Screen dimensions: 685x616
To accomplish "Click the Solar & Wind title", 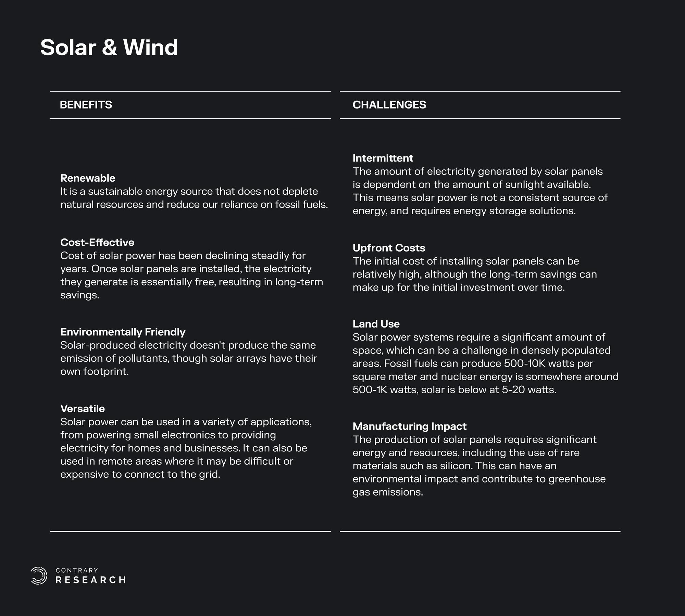I will coord(109,47).
